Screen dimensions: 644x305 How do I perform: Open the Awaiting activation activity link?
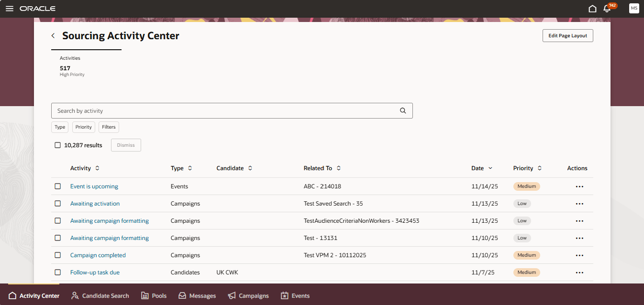coord(95,203)
